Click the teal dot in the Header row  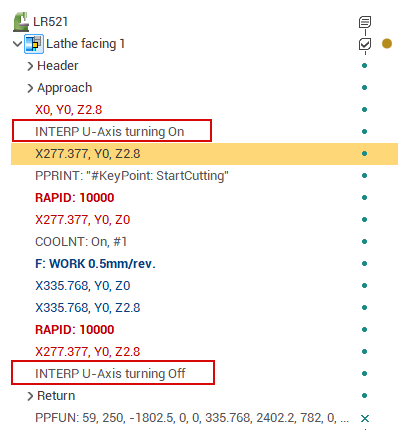(x=364, y=66)
